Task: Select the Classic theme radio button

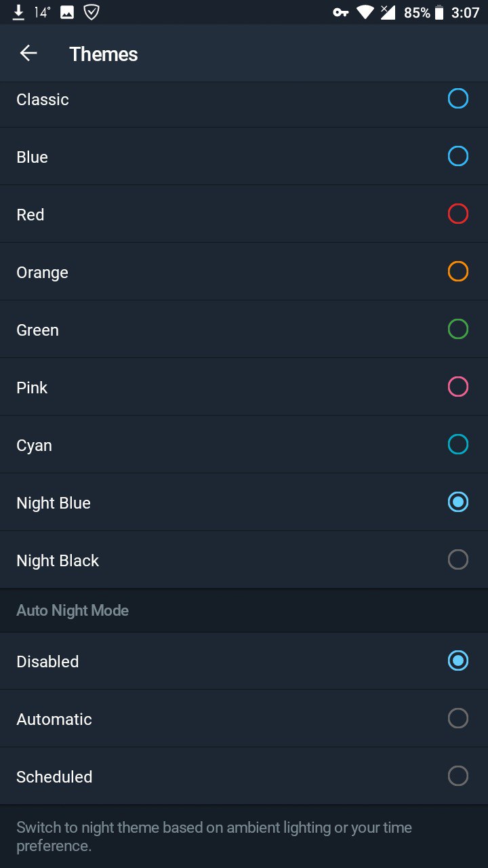Action: 458,99
